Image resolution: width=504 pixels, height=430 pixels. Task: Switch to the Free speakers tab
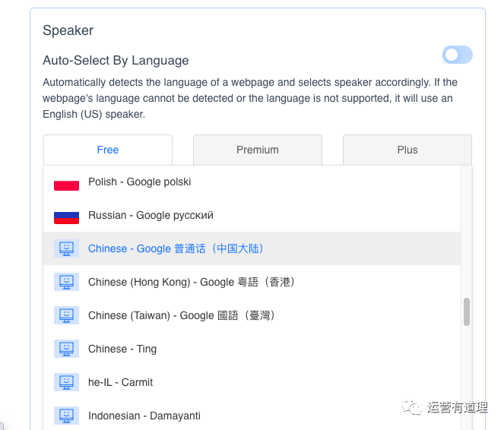click(x=108, y=150)
